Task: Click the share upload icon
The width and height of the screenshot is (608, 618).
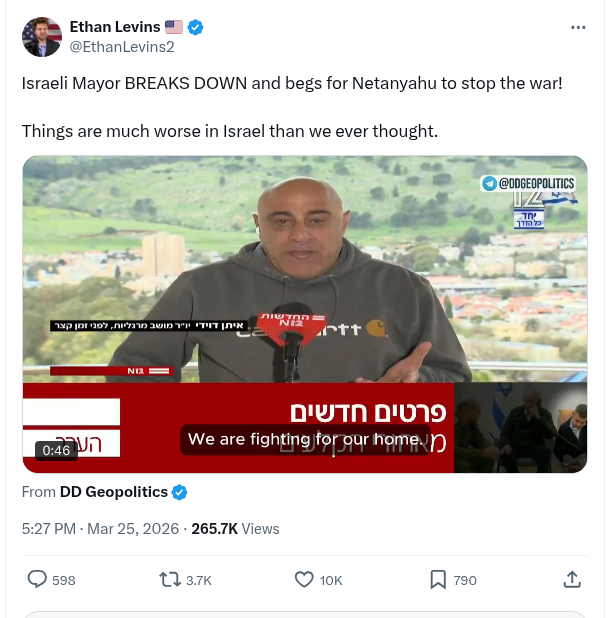Action: pyautogui.click(x=572, y=580)
